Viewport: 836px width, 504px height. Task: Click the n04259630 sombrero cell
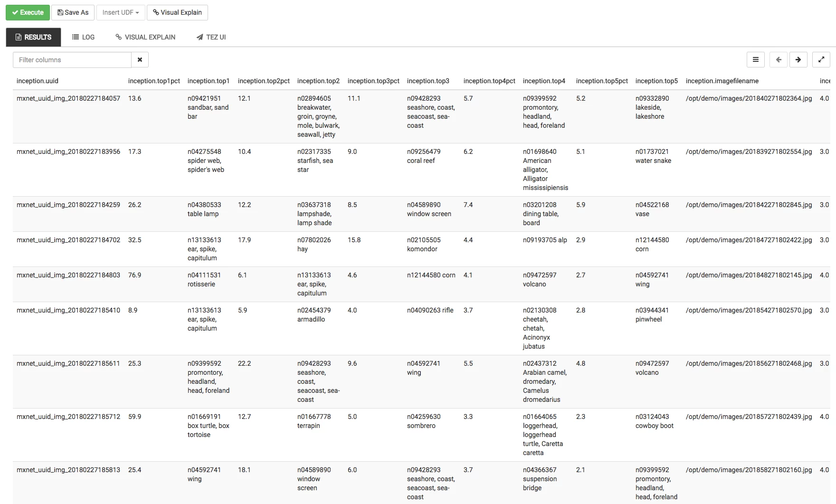(x=424, y=421)
